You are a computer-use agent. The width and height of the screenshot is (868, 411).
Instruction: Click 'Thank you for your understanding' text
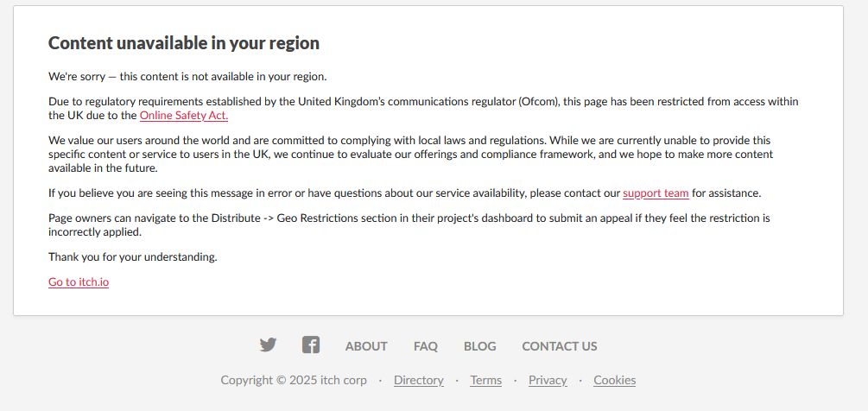[133, 257]
